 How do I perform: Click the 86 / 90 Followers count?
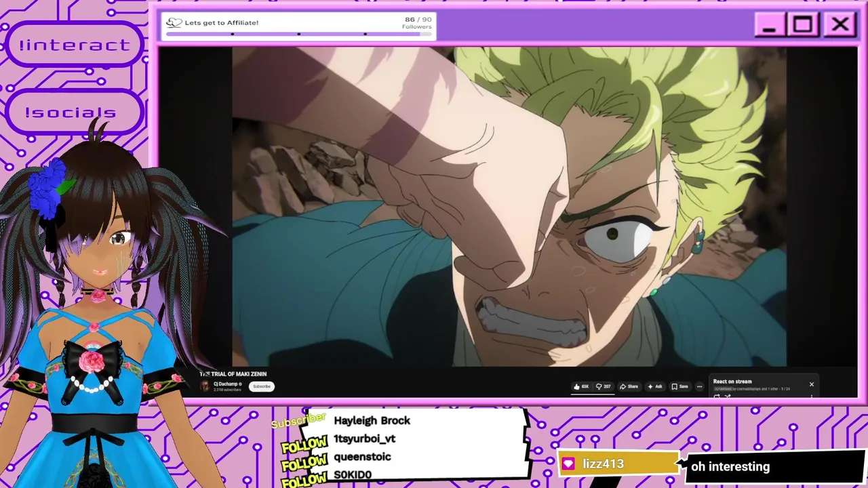tap(417, 23)
